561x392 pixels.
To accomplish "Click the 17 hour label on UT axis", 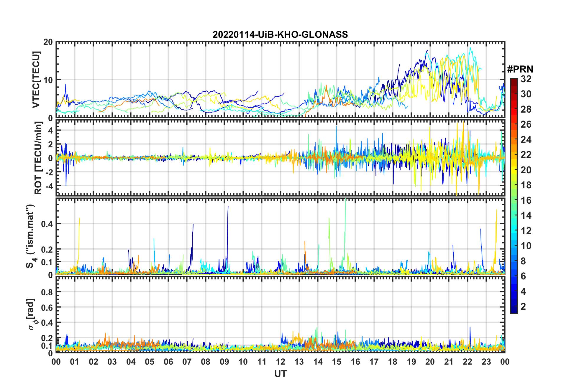I will [374, 362].
